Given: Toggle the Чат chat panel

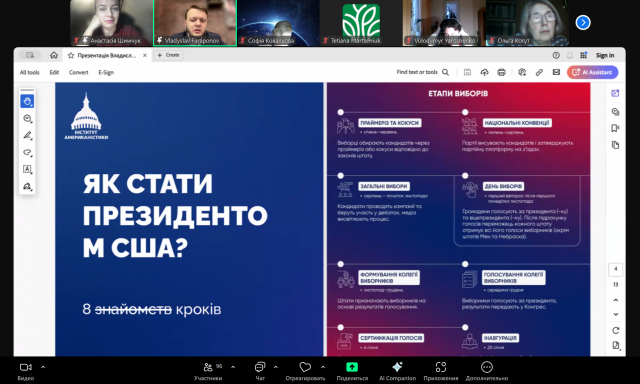Looking at the screenshot, I should (x=260, y=371).
